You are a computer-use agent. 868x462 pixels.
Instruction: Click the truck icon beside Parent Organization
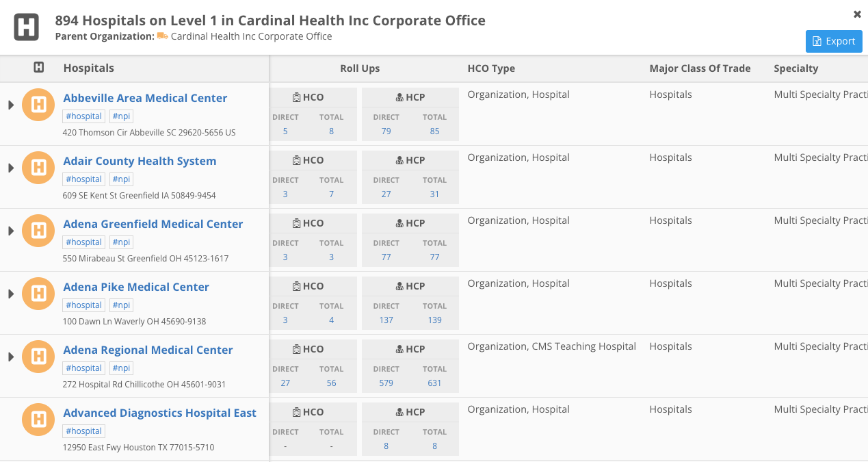coord(162,36)
